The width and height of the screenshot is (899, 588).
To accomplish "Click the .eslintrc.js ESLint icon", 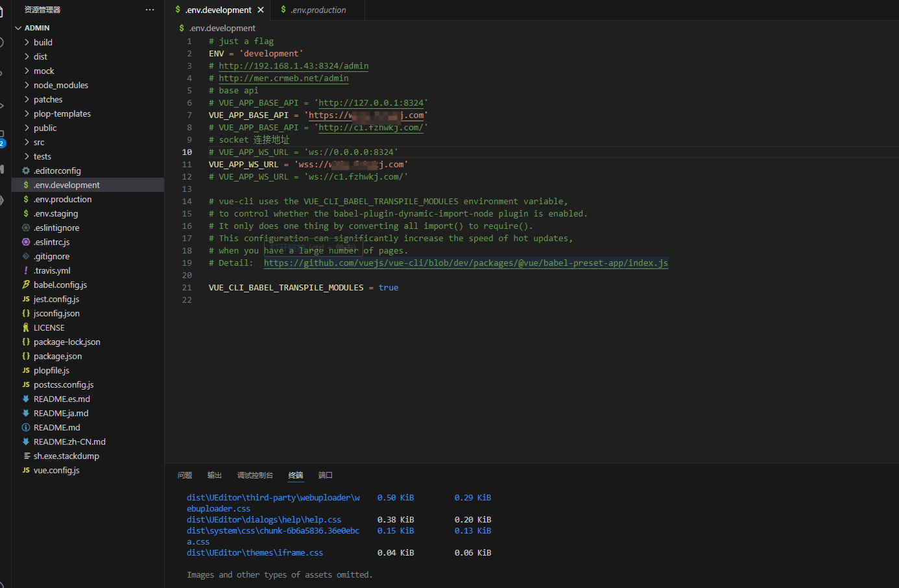I will pyautogui.click(x=26, y=242).
